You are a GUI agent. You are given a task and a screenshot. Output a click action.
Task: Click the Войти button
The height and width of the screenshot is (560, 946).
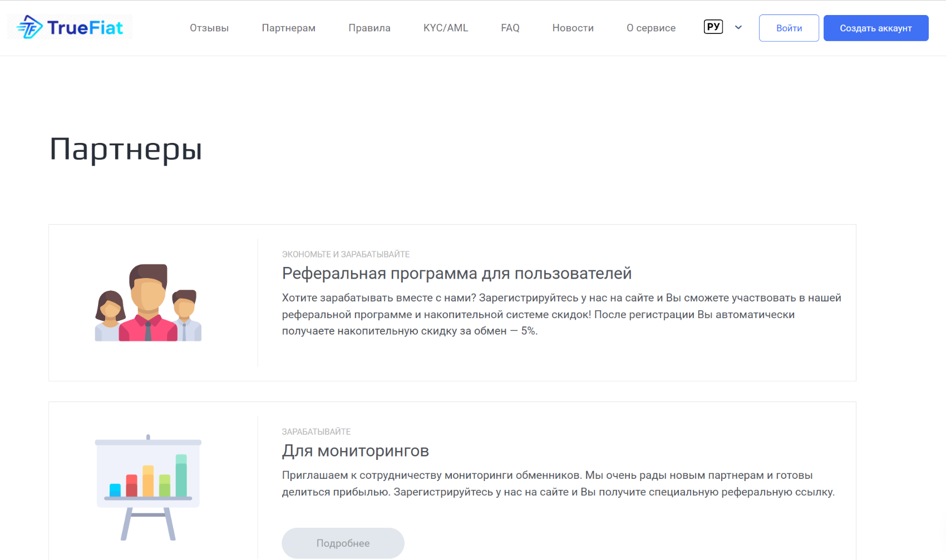pos(789,28)
